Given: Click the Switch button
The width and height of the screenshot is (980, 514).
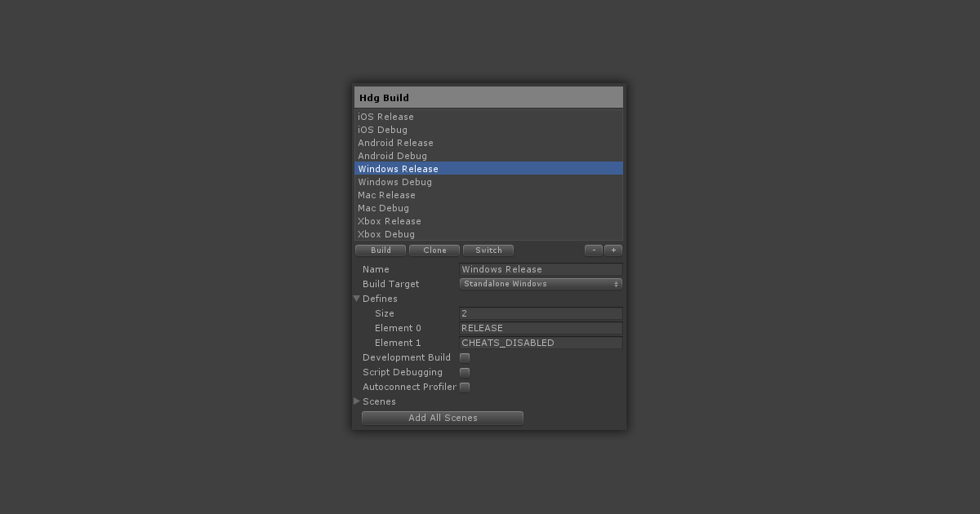Looking at the screenshot, I should [488, 250].
